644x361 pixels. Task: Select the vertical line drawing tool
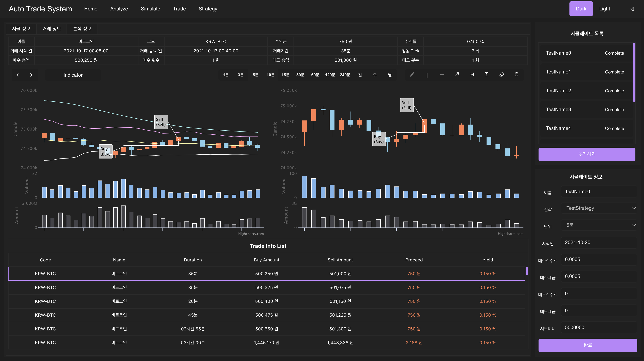[427, 75]
